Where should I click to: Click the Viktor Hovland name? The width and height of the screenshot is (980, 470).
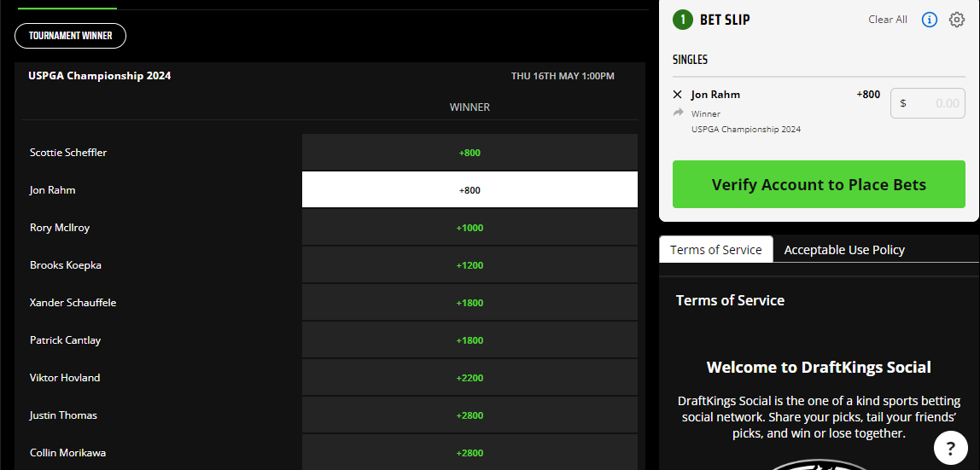point(64,378)
